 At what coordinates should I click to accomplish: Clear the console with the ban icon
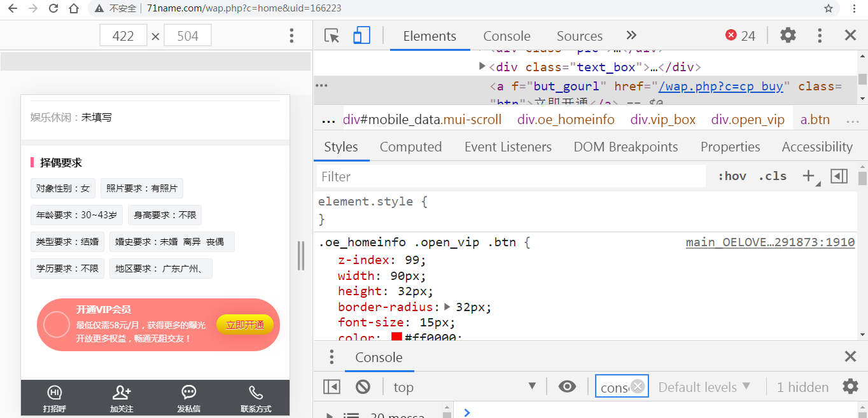(x=363, y=387)
